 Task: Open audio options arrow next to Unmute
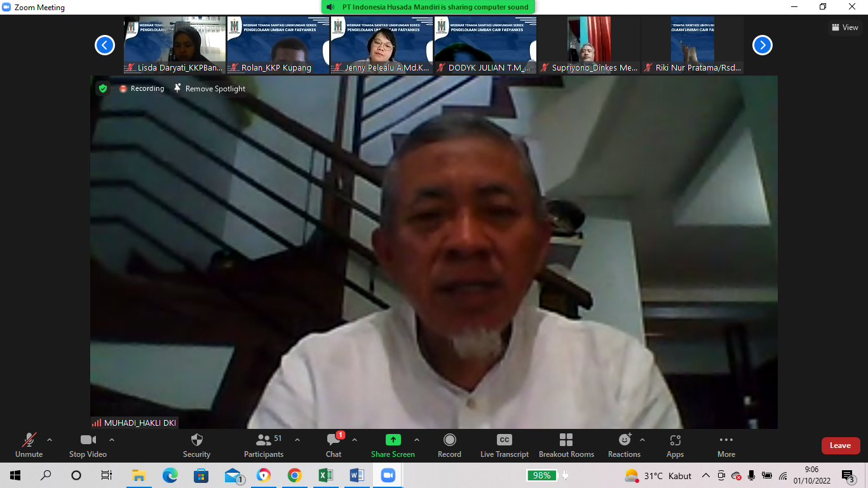pos(50,440)
